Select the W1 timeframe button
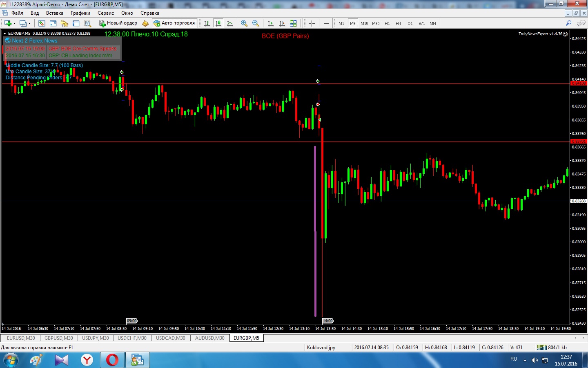The height and width of the screenshot is (368, 588). [x=422, y=23]
